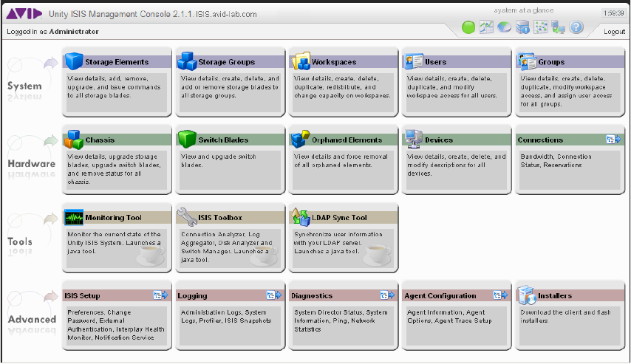Click 'Logged in as Administrator' text
Viewport: 631px width, 364px height.
click(52, 31)
